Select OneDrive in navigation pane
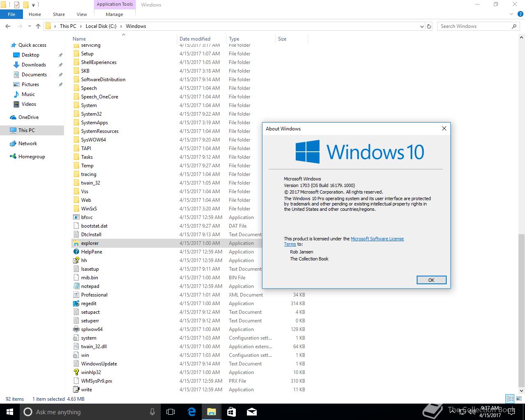The image size is (525, 420). coord(28,117)
